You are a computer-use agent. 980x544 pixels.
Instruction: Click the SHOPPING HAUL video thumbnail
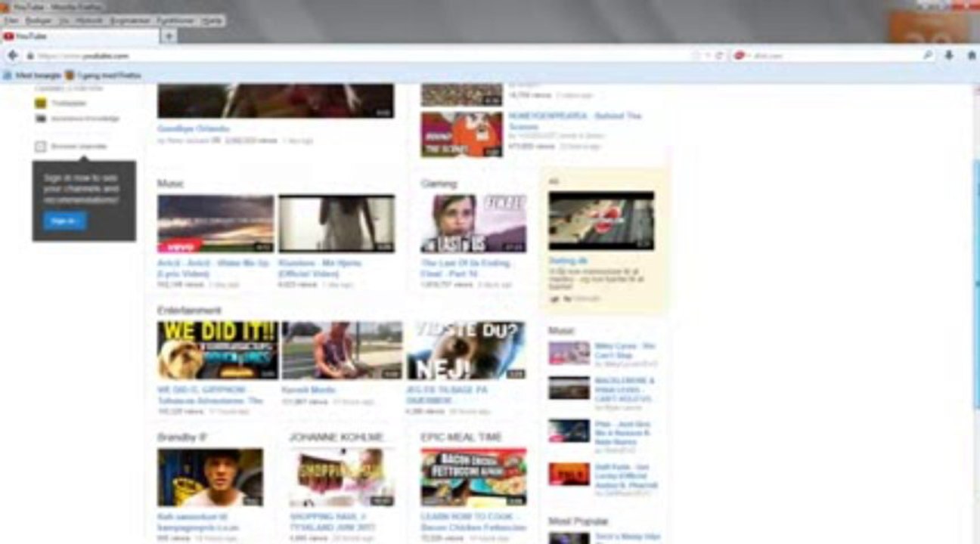342,478
